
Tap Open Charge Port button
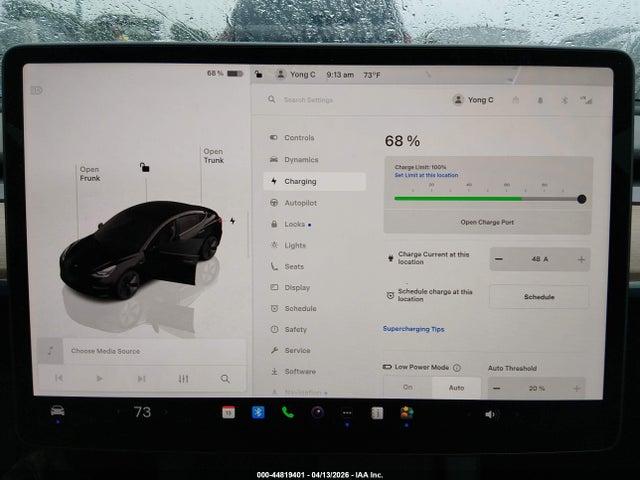click(487, 222)
